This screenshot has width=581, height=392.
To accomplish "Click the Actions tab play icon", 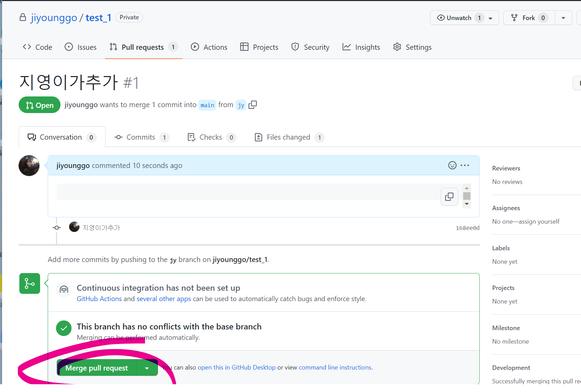I will 195,47.
